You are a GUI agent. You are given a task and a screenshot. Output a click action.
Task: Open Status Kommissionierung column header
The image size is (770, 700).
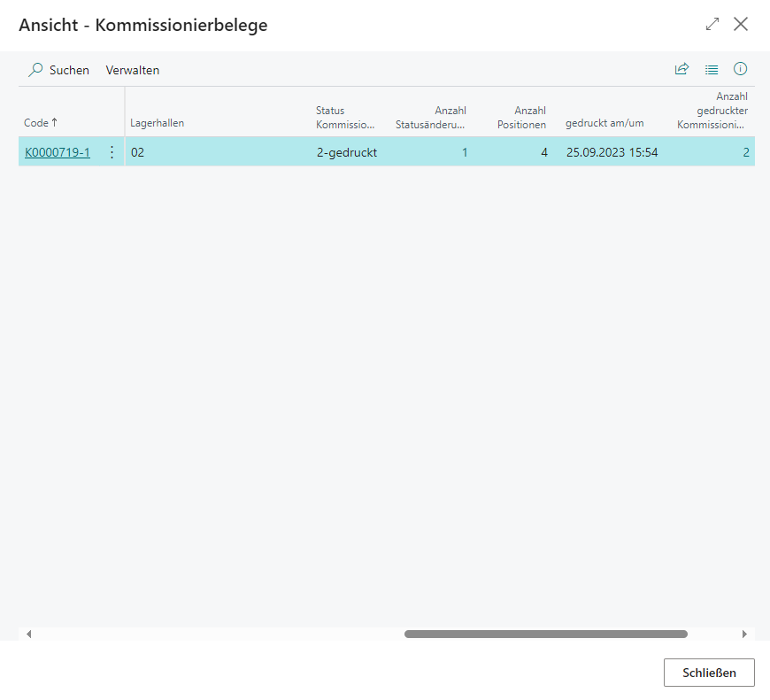click(345, 117)
